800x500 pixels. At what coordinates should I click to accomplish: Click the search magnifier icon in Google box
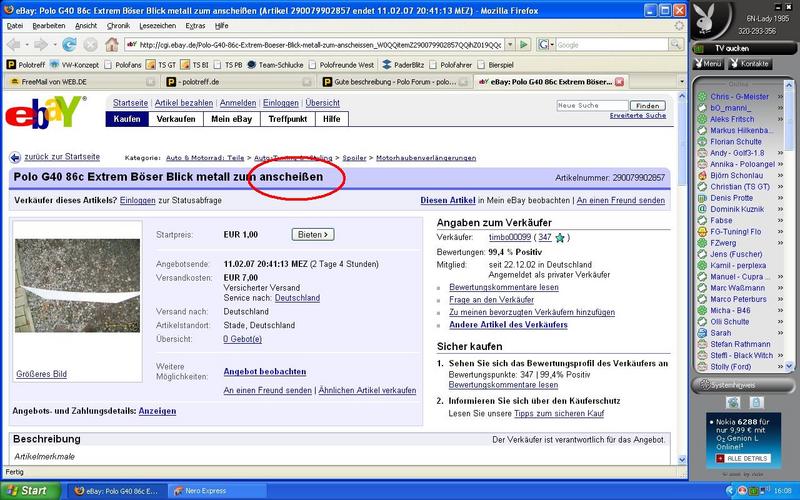[x=676, y=45]
